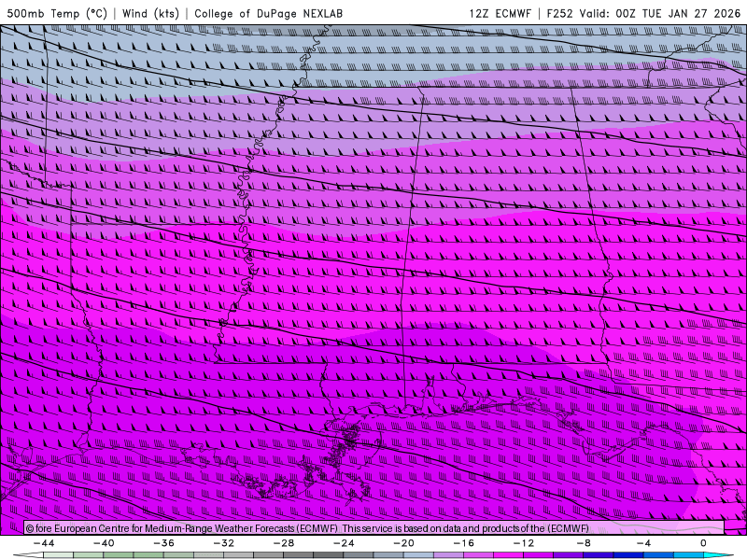Click the "-4" temperature scale label

click(643, 543)
